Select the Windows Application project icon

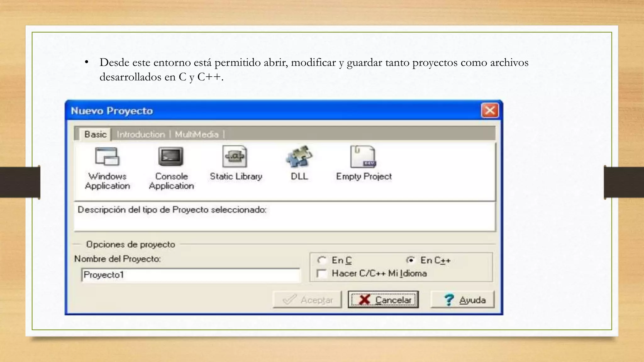click(108, 156)
